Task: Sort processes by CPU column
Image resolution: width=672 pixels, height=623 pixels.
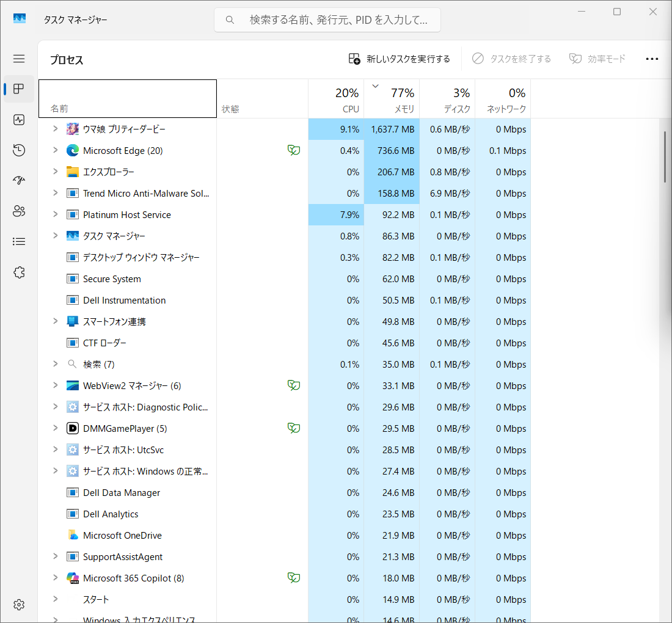Action: point(337,99)
